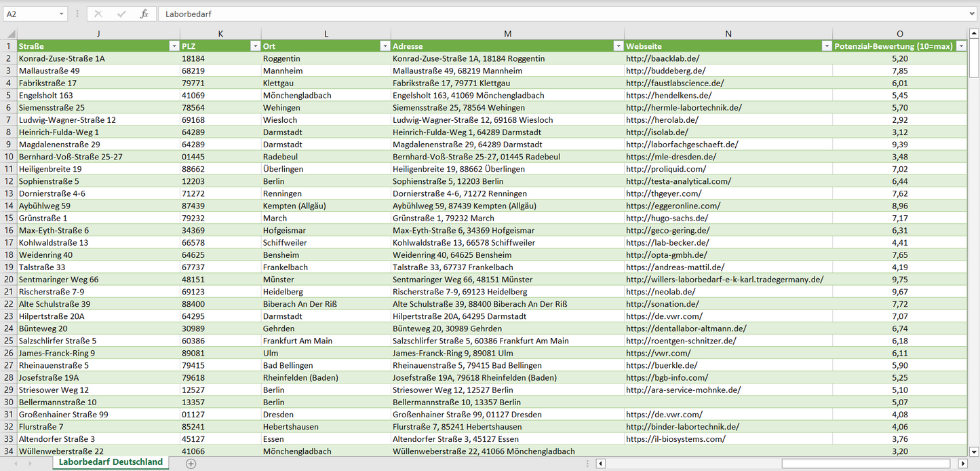The width and height of the screenshot is (980, 471).
Task: Expand the formula bar with chevron
Action: point(973,14)
